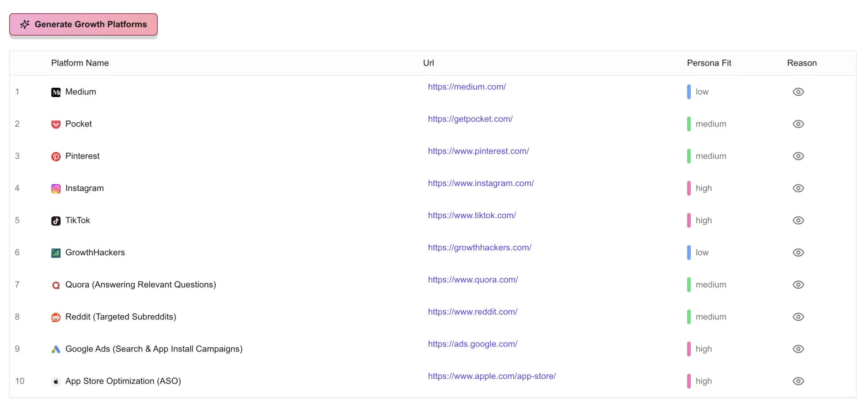This screenshot has height=408, width=868.
Task: Click the Pinterest logo icon
Action: click(56, 156)
